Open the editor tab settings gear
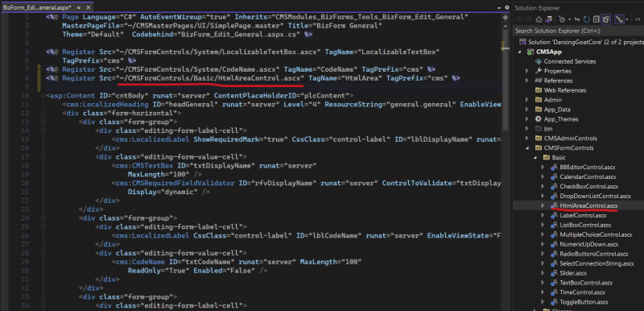This screenshot has height=311, width=644. click(x=506, y=8)
